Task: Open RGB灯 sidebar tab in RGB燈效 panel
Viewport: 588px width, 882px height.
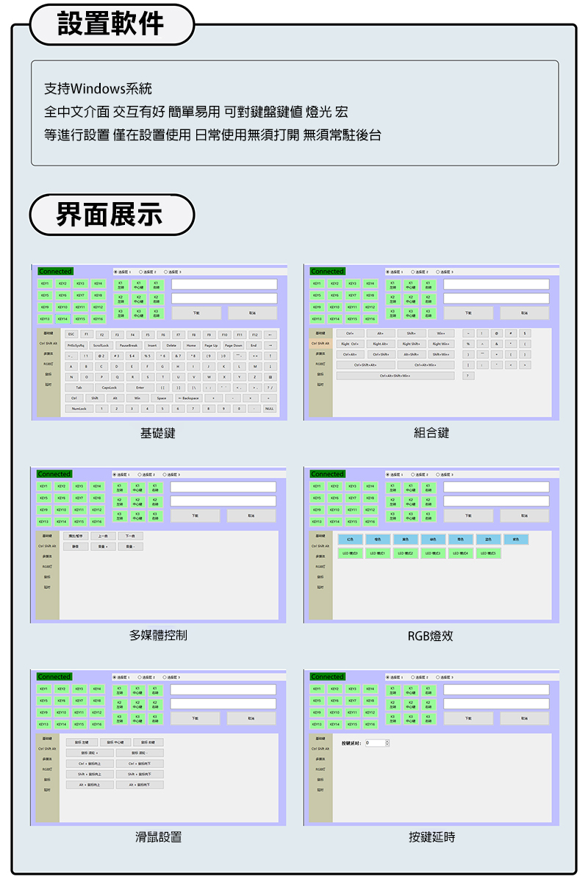Action: click(x=319, y=567)
